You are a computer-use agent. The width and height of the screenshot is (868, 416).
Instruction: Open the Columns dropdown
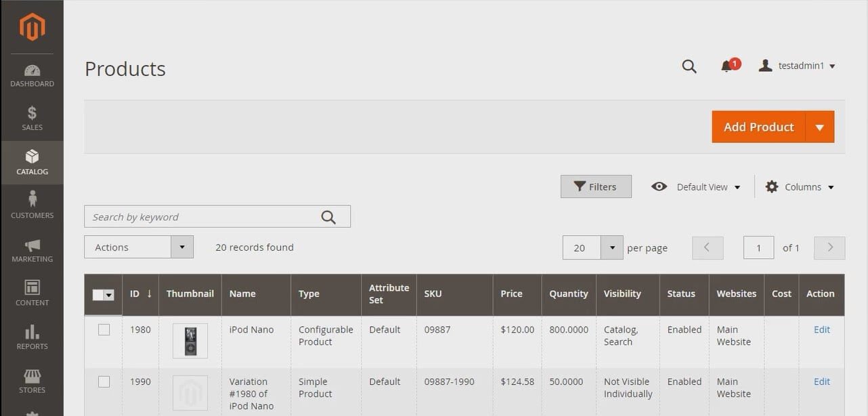pos(800,187)
